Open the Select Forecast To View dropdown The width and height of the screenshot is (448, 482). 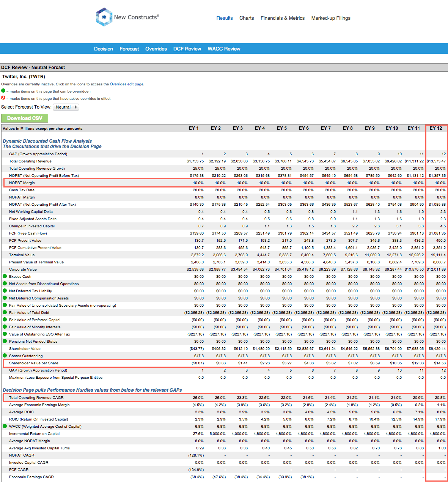tap(66, 107)
